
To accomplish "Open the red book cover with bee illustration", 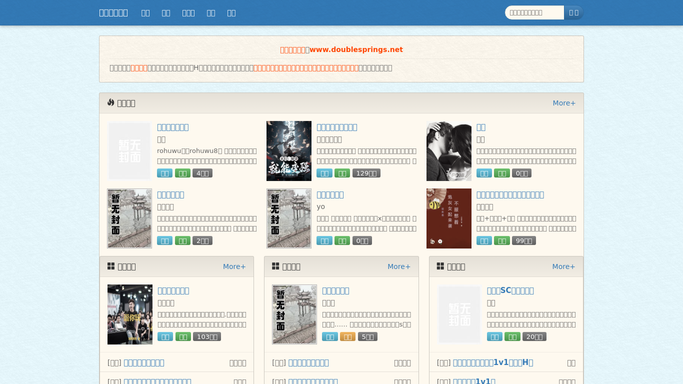I will point(449,219).
